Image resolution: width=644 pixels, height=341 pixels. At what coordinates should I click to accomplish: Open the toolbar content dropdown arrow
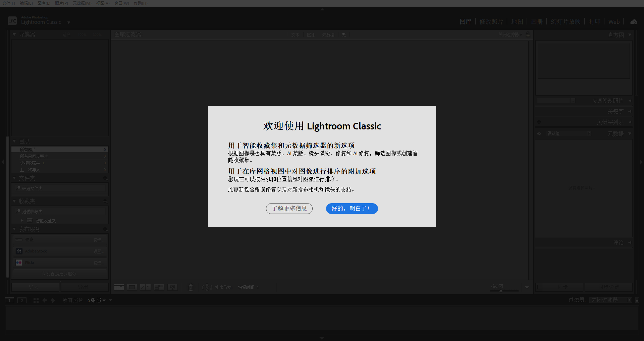[x=527, y=287]
